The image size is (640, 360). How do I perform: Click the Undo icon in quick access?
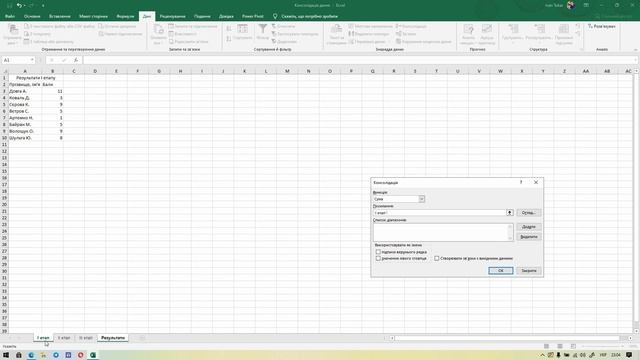pos(19,5)
